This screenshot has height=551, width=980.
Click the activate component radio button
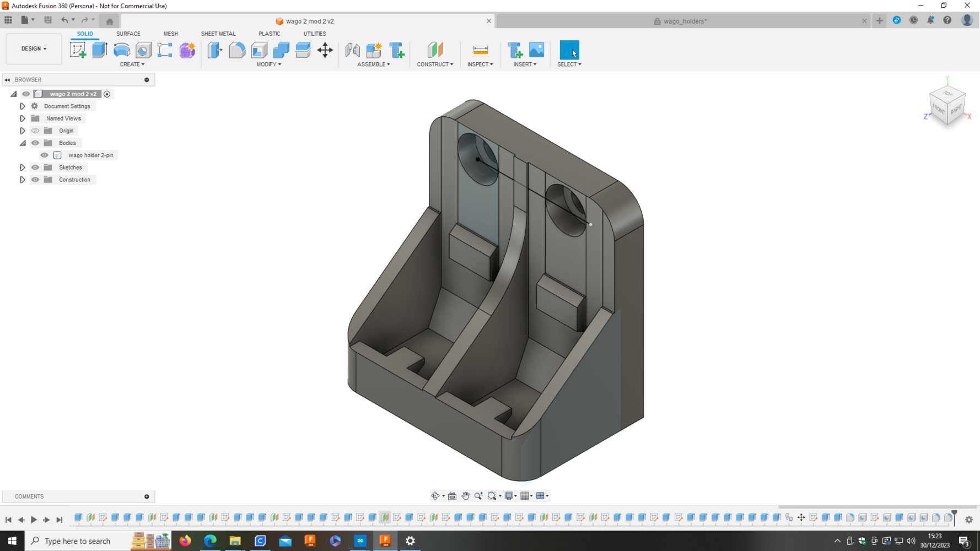pyautogui.click(x=107, y=94)
